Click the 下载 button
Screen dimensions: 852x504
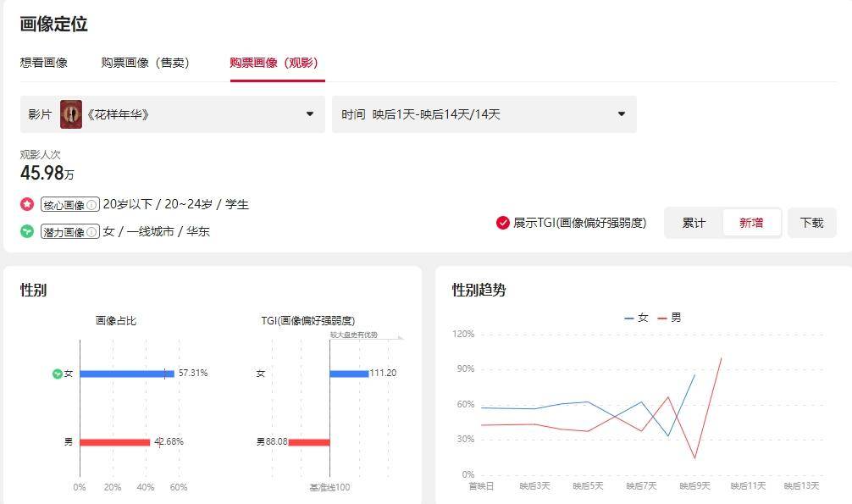(x=811, y=223)
